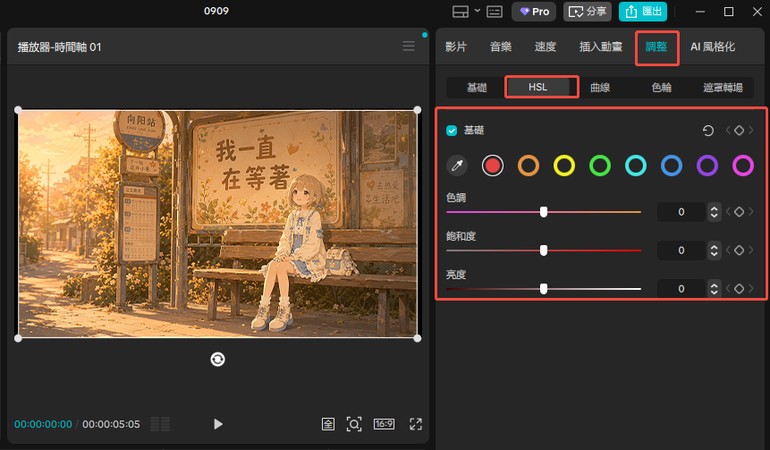This screenshot has height=450, width=770.
Task: Select the blue HSL color circle
Action: [x=671, y=166]
